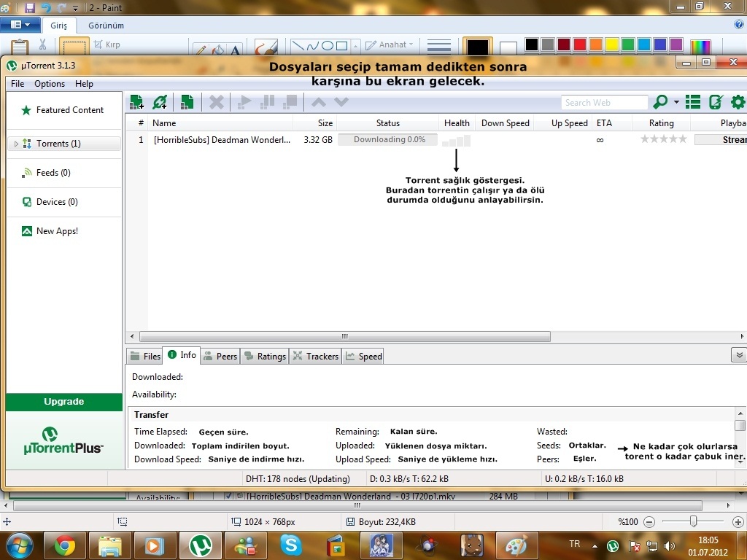Switch to the Files tab
This screenshot has height=560, width=747.
coord(146,356)
